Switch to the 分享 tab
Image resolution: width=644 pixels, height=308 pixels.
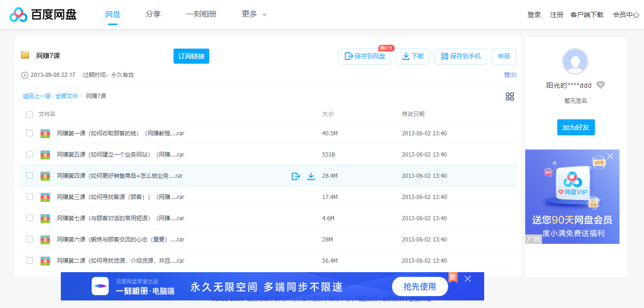153,14
